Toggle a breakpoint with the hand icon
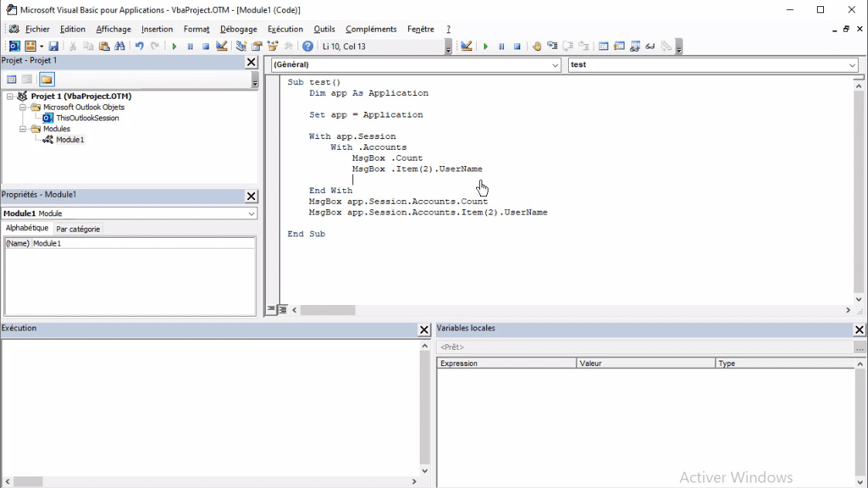 [x=536, y=46]
